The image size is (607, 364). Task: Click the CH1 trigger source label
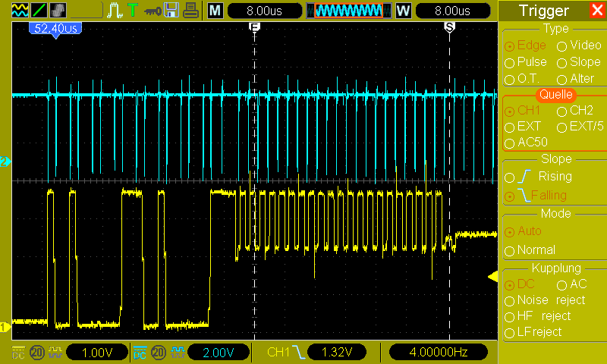(278, 352)
